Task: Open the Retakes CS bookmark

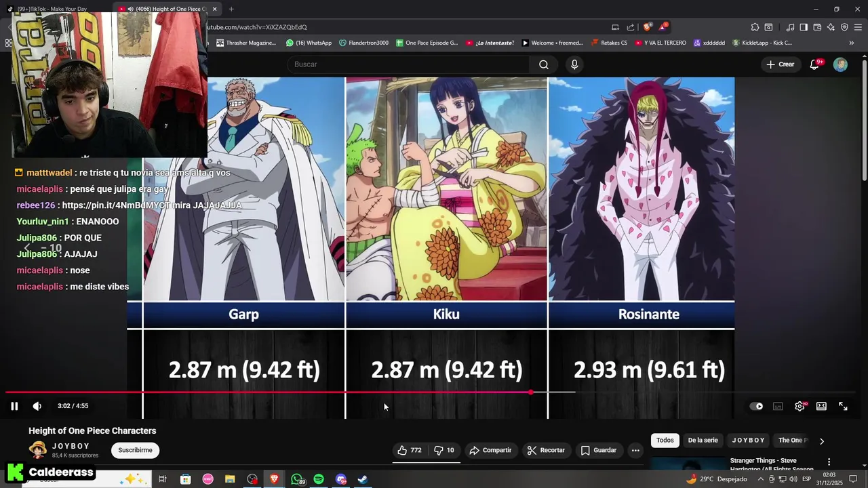Action: [x=609, y=43]
